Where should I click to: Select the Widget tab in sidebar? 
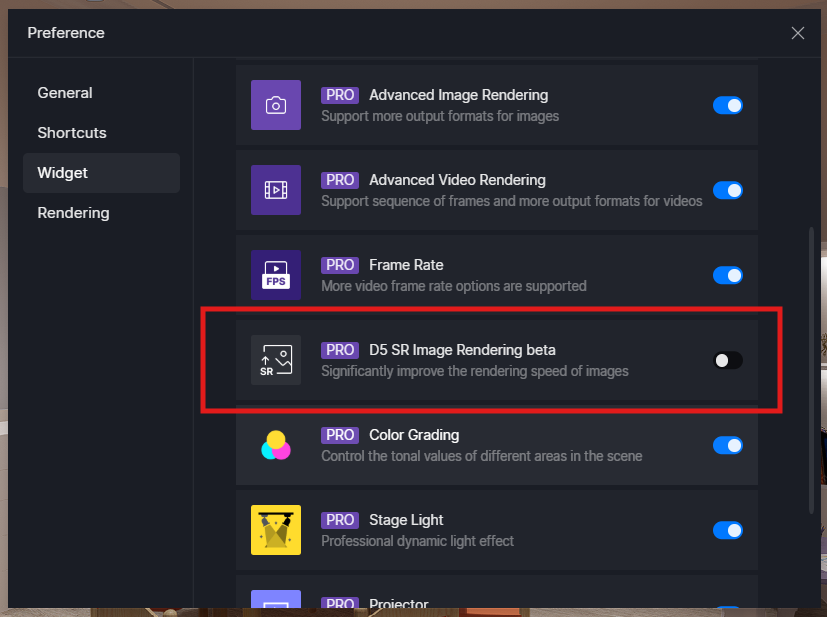[x=63, y=173]
